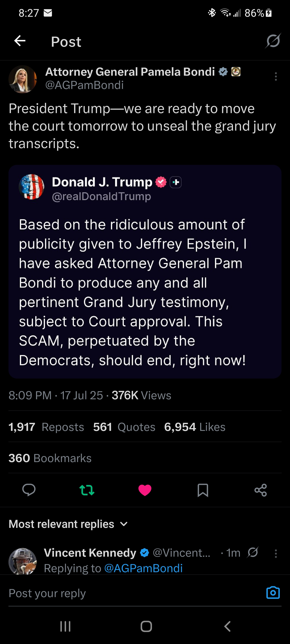View the 1,917 Reposts list

[46, 427]
